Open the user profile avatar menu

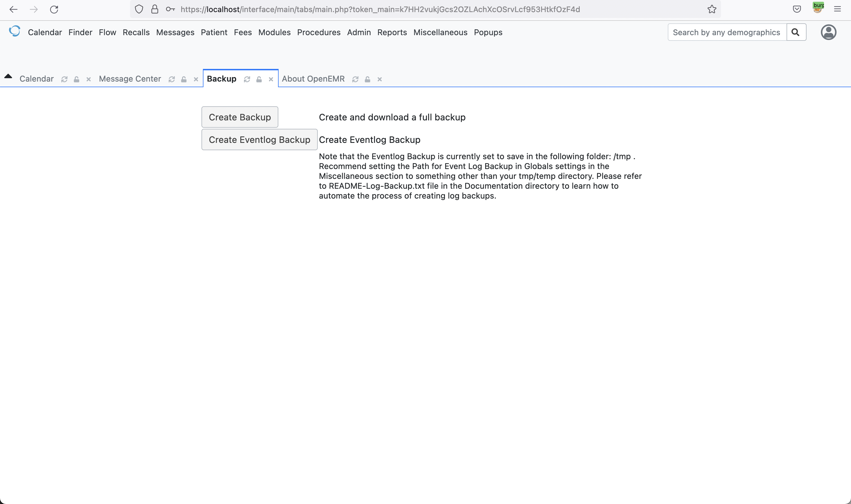click(x=828, y=32)
